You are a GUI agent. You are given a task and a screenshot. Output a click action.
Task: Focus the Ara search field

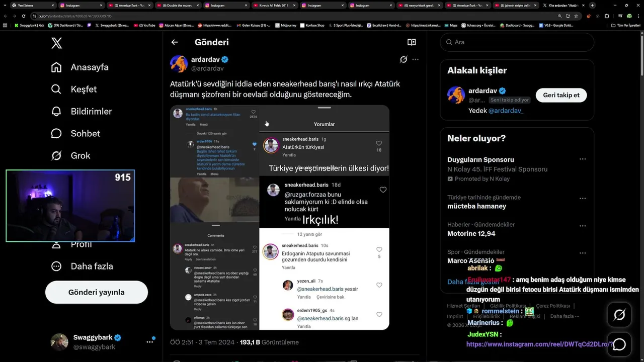point(517,42)
